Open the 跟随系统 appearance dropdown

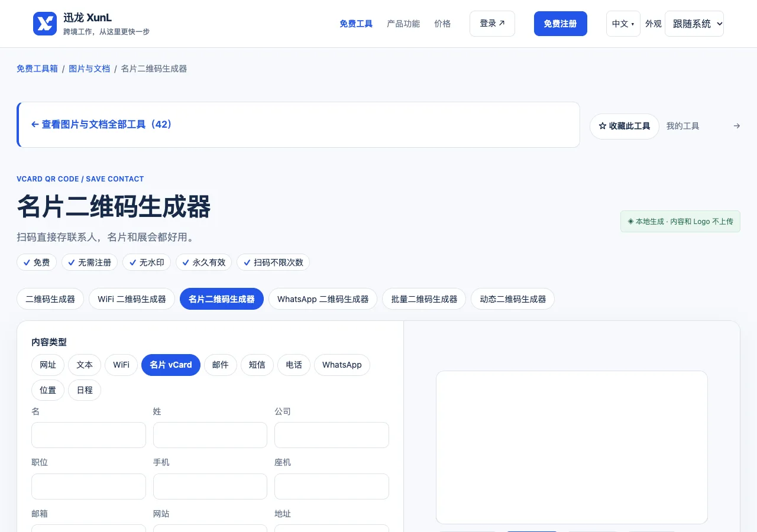(x=694, y=24)
